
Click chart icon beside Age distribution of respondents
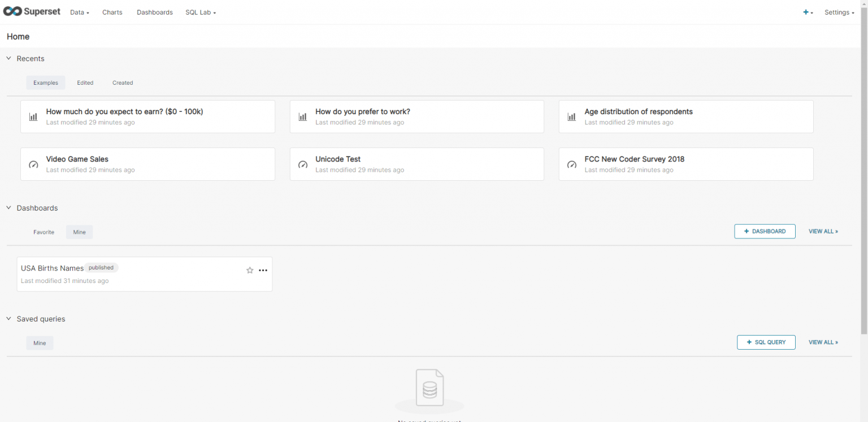click(572, 117)
